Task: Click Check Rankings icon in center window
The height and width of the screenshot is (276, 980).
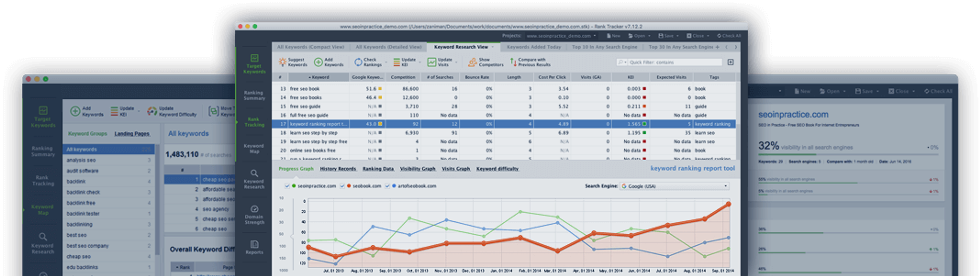Action: (358, 62)
